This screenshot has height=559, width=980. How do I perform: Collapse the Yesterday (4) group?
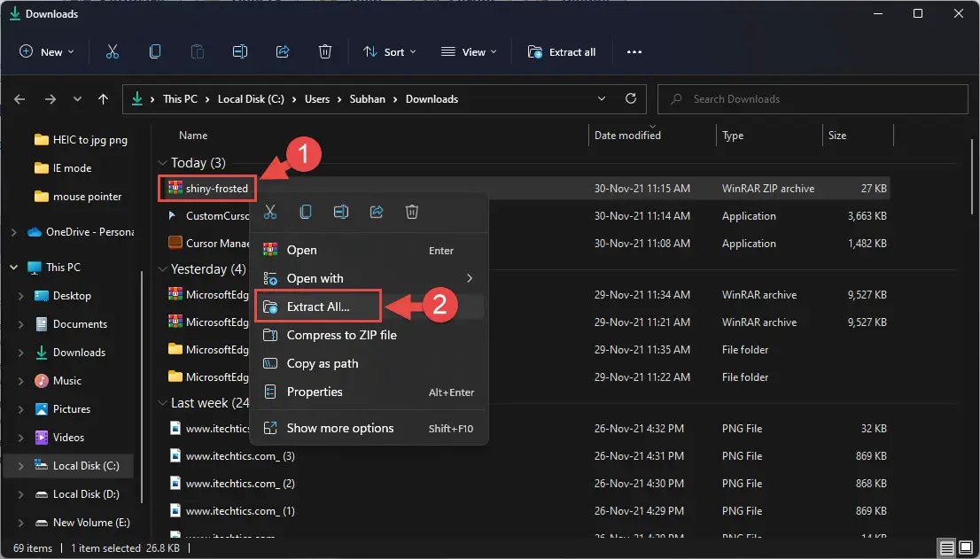pos(162,269)
